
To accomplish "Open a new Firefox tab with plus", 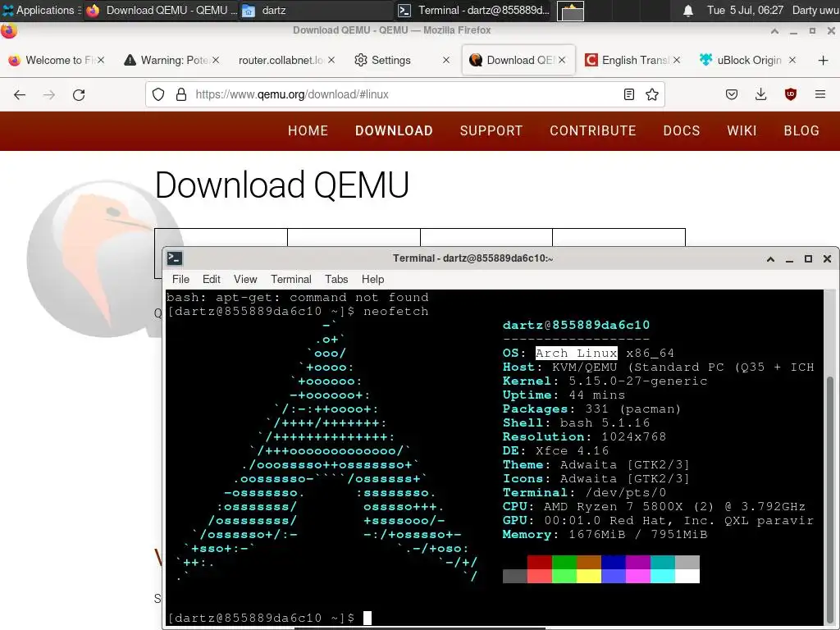I will 824,61.
